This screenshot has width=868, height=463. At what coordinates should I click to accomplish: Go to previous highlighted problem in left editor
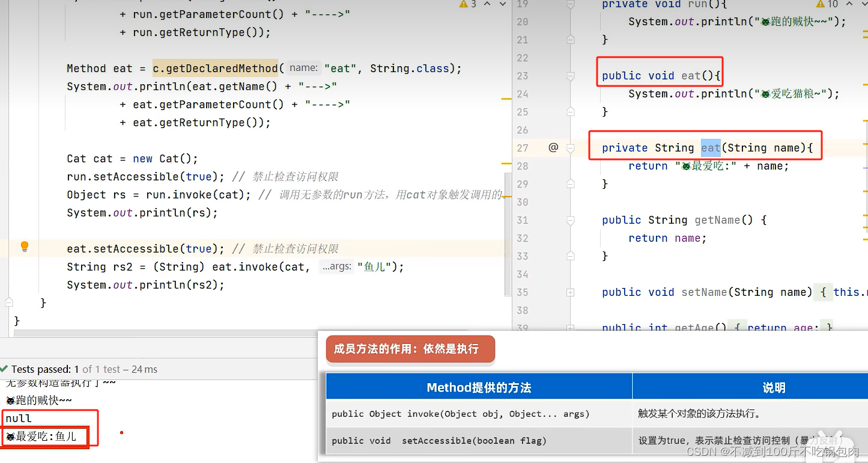487,4
